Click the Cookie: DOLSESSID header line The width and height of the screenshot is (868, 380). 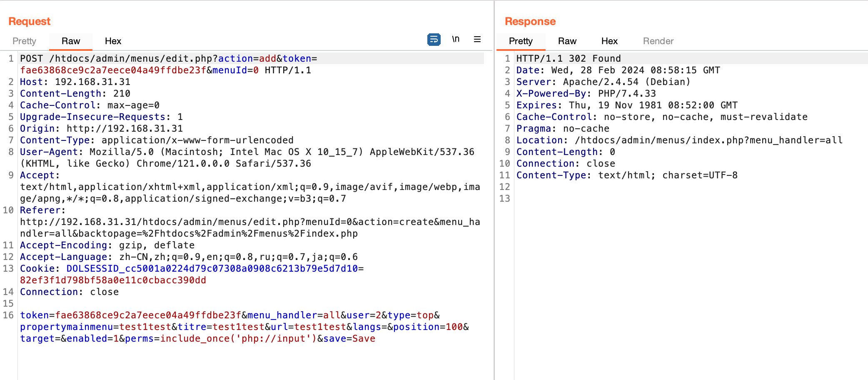pos(192,268)
